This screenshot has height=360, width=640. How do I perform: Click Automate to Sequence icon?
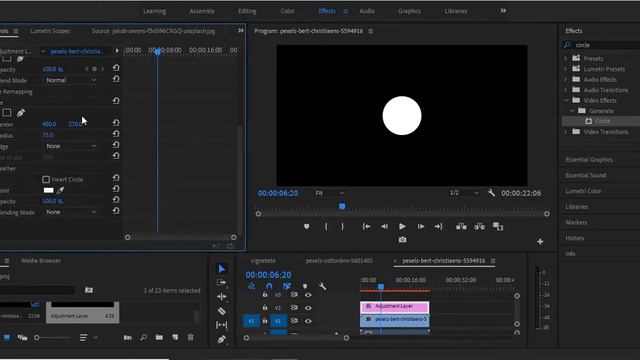(x=128, y=338)
